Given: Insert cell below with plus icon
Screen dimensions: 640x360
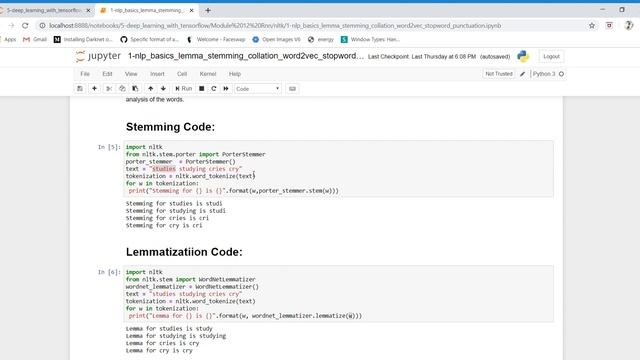Looking at the screenshot, I should point(94,89).
